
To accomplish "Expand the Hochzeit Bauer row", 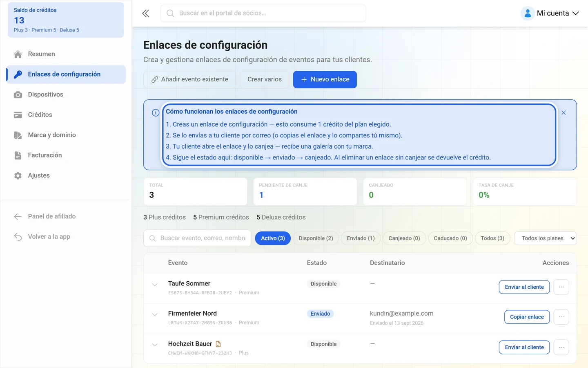I will click(155, 345).
